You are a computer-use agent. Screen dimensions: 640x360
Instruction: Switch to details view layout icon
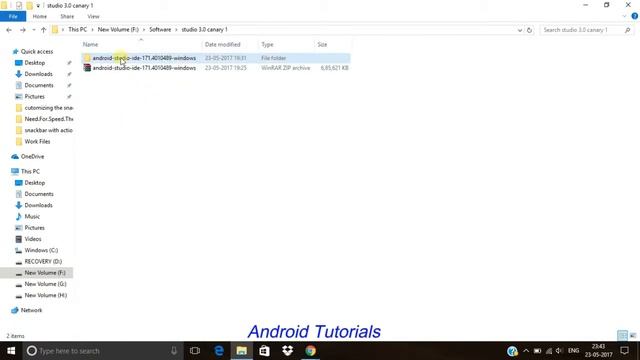tap(622, 336)
